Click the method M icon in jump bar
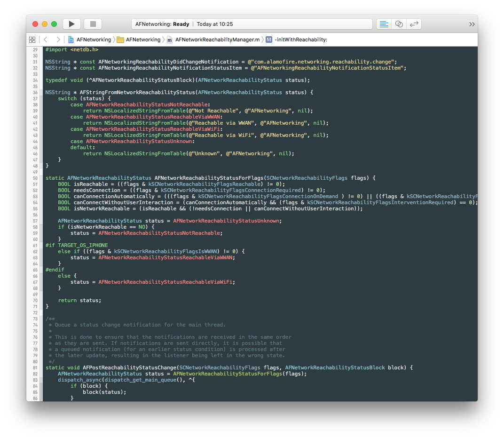504x439 pixels. pos(269,40)
